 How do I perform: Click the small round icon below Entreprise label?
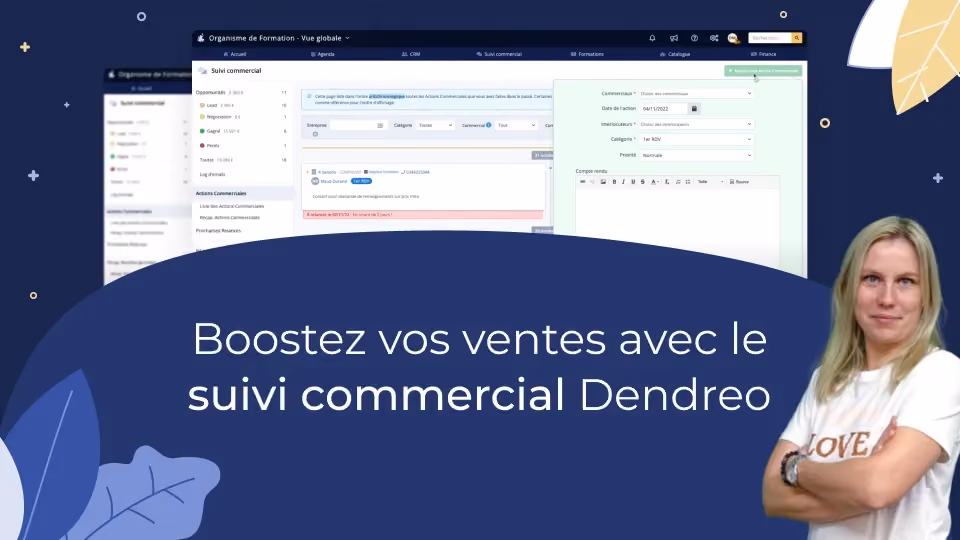(315, 134)
